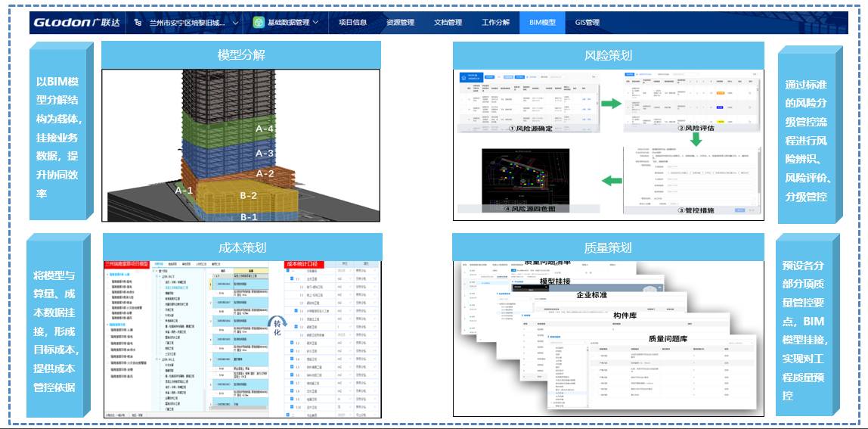868x429 pixels.
Task: Expand the 基础数据管理 dropdown menu
Action: coord(315,23)
